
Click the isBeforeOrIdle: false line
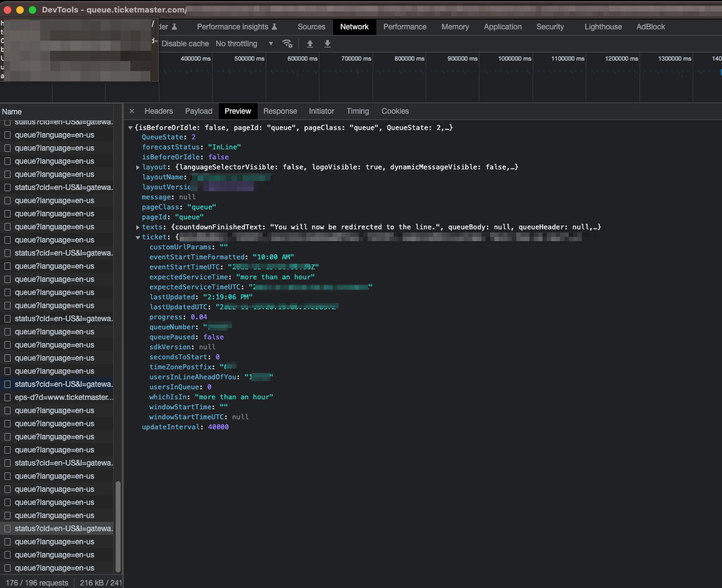coord(185,157)
